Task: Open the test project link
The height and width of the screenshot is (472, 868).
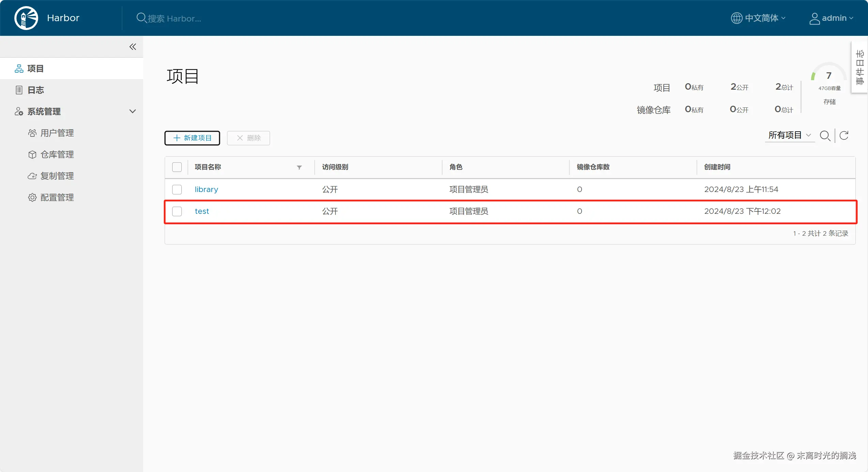Action: pyautogui.click(x=202, y=211)
